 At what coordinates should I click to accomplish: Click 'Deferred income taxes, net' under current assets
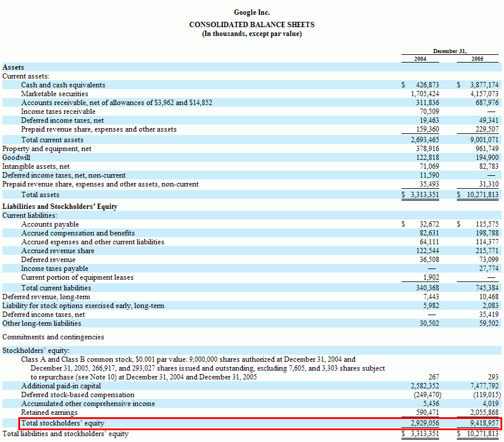pos(62,120)
